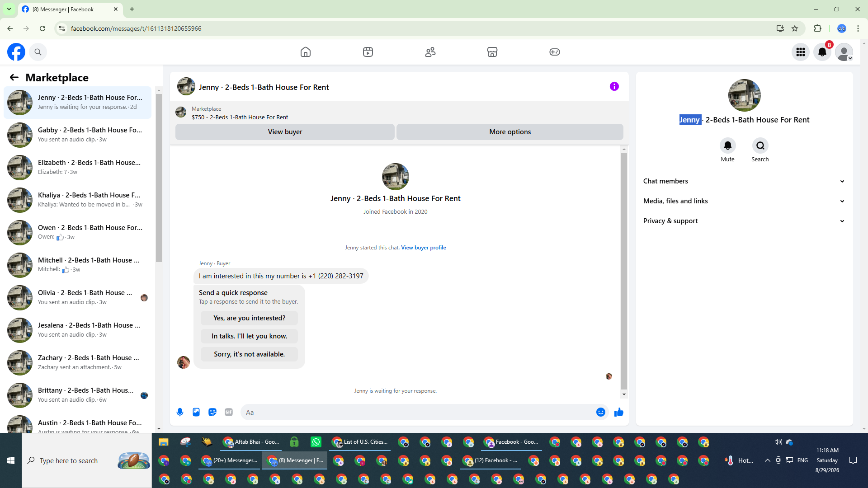Expand Privacy & support section
The image size is (868, 488).
click(744, 221)
